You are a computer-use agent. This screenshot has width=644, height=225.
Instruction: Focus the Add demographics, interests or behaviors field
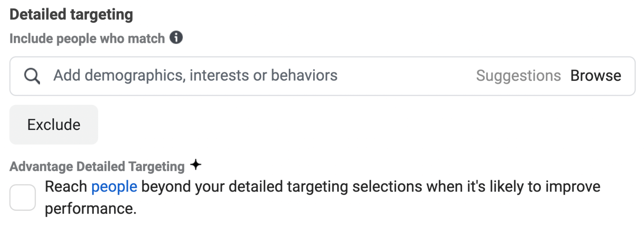(195, 76)
